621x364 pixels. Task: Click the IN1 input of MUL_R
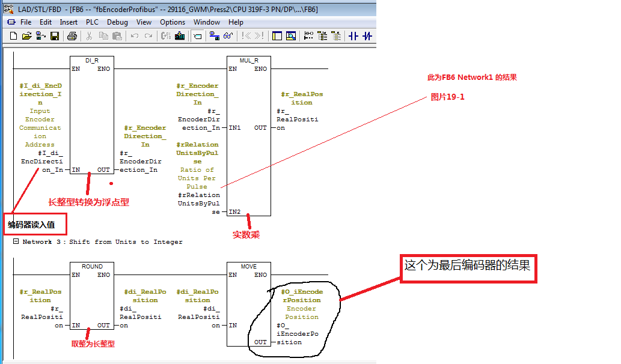234,128
